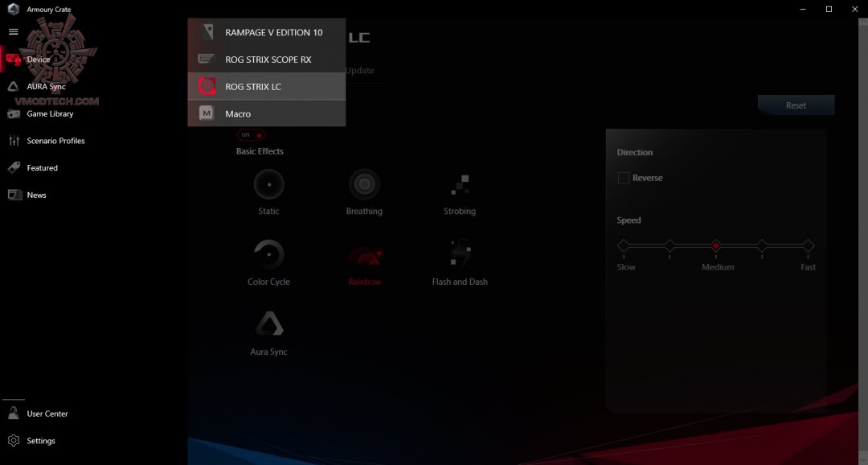Open News in sidebar
868x465 pixels.
coord(36,195)
